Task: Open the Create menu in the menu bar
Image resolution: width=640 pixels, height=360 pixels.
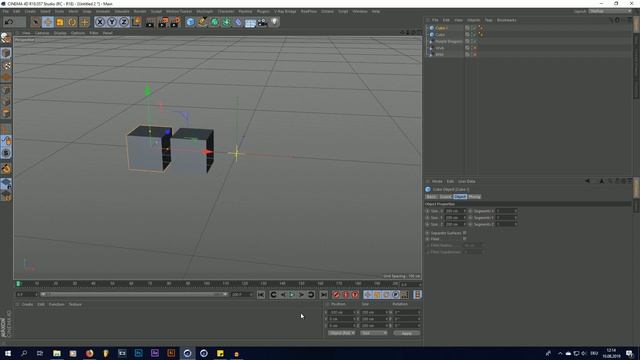Action: (30, 11)
